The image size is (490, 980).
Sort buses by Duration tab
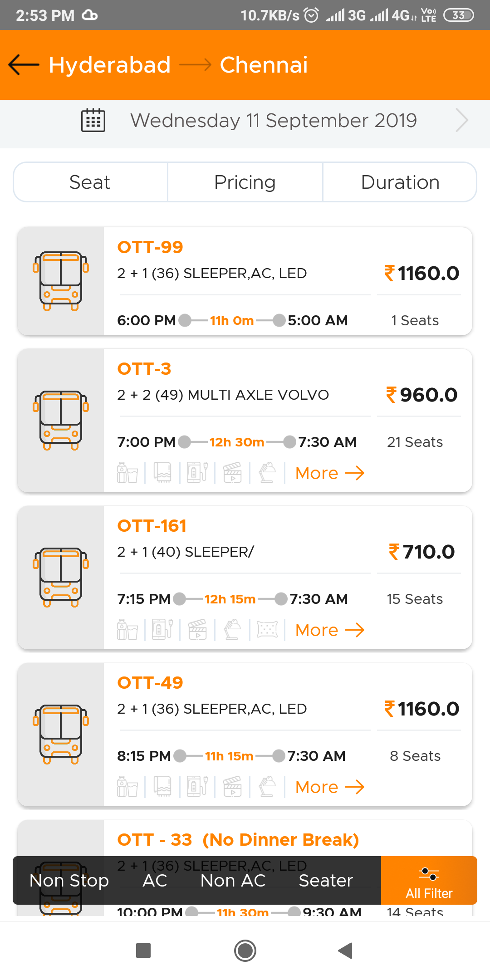click(400, 182)
